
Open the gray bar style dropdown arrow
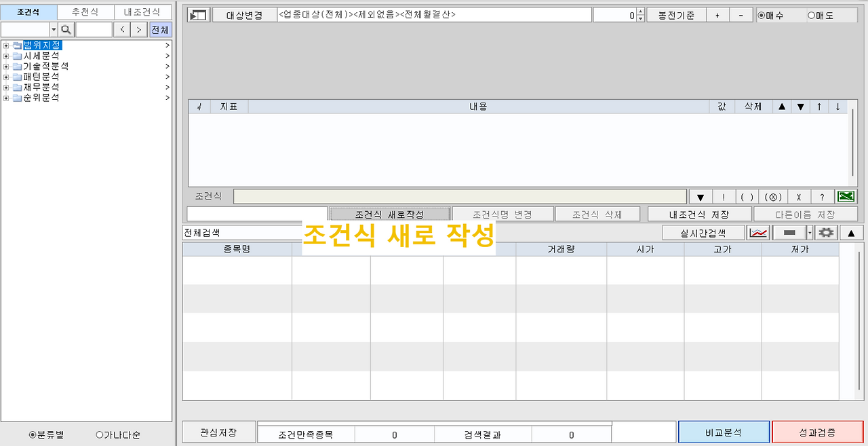point(809,233)
